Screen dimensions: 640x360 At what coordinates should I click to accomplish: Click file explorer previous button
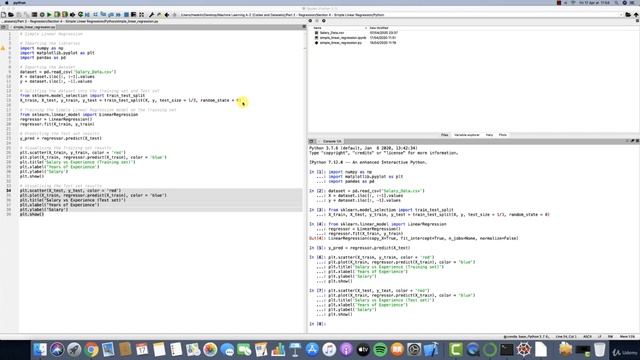(310, 21)
